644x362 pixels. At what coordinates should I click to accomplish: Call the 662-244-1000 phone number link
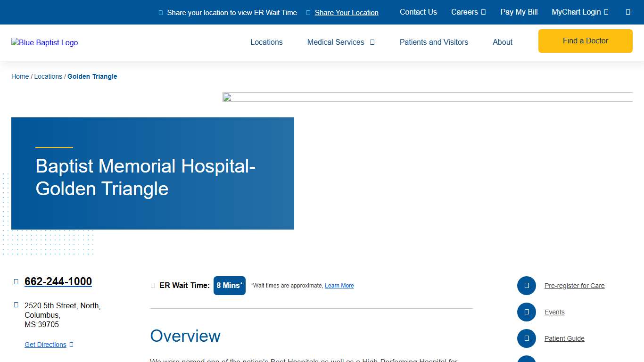click(x=58, y=281)
